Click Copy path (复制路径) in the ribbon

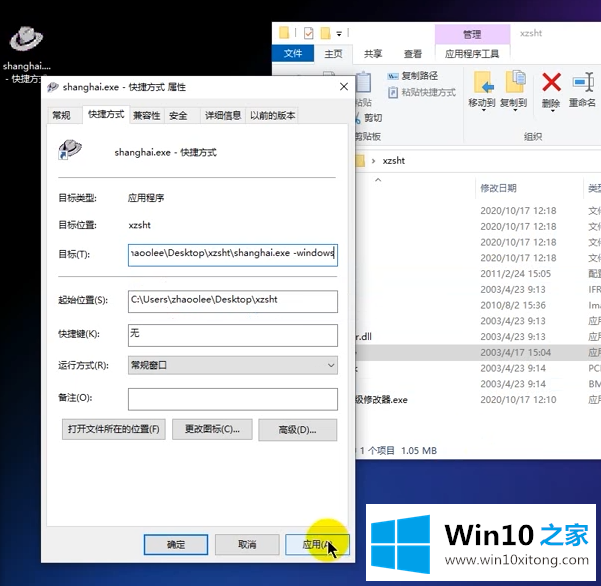click(412, 76)
